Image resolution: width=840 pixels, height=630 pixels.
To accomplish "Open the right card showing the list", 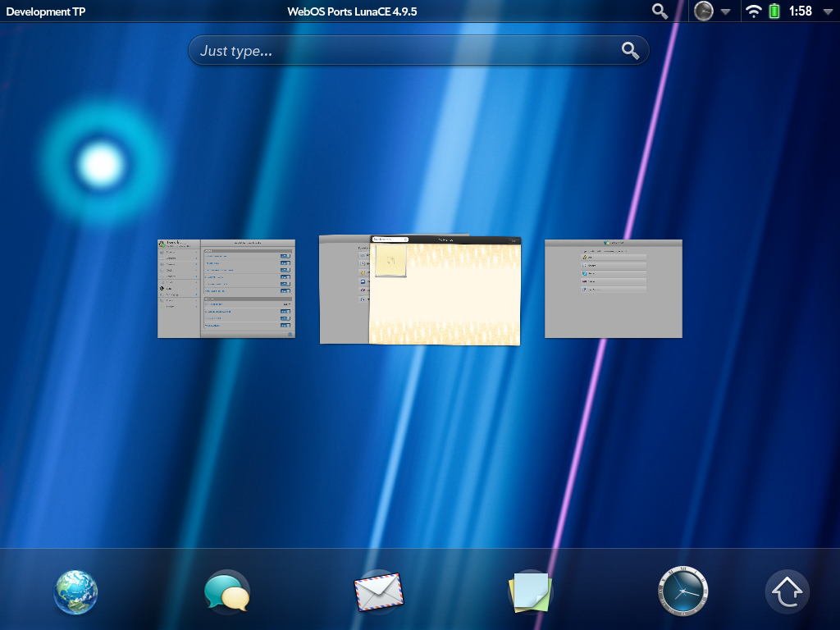I will (614, 289).
